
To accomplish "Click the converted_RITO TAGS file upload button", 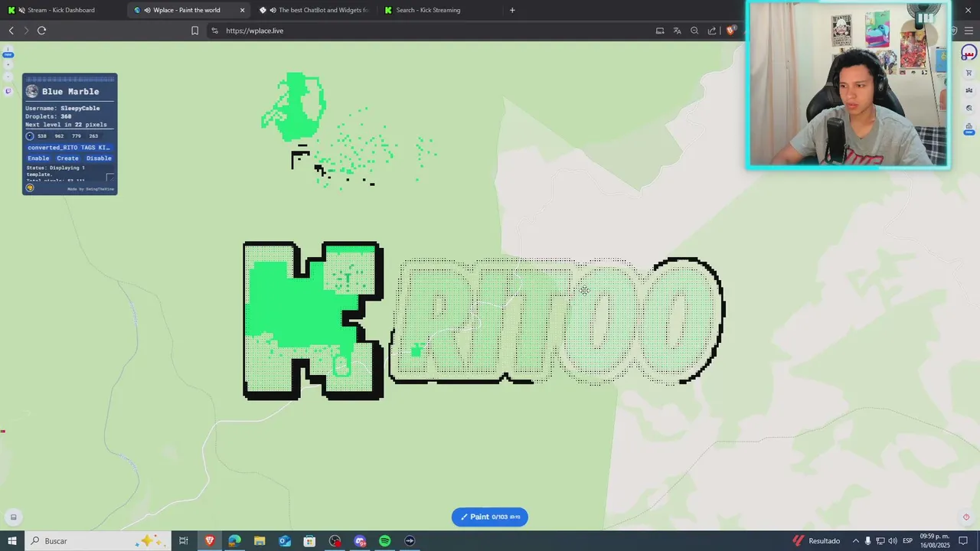I will tap(69, 147).
